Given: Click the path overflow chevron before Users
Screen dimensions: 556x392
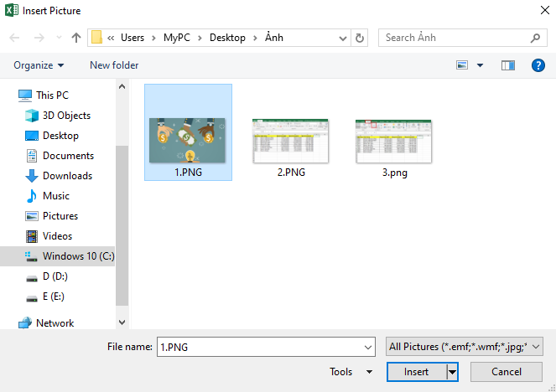Looking at the screenshot, I should (x=111, y=38).
